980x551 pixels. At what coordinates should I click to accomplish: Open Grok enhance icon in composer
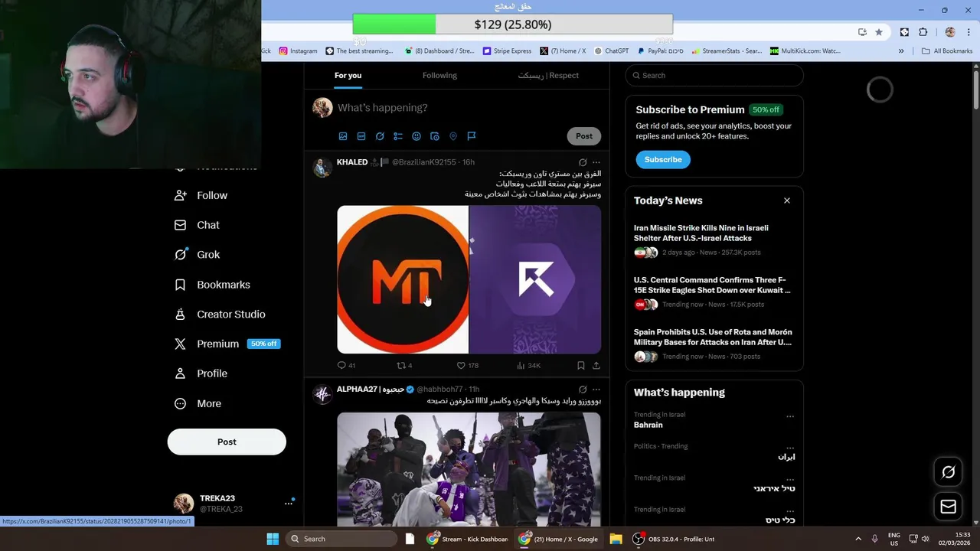point(380,136)
